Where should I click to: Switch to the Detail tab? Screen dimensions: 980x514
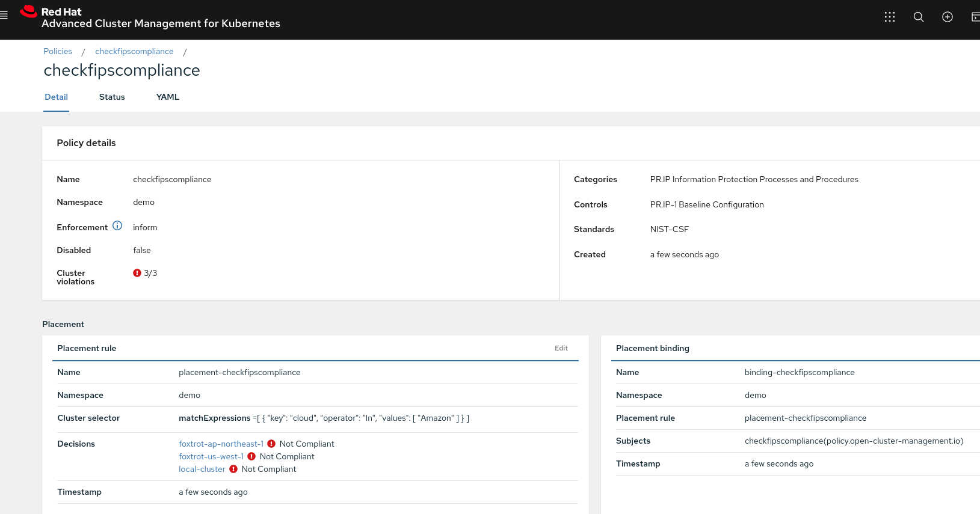(56, 97)
